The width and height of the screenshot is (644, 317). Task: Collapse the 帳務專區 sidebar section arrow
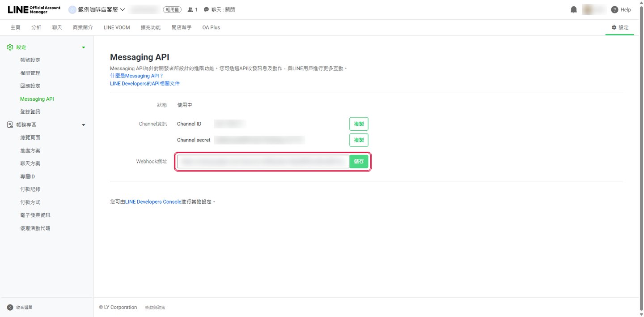[84, 125]
